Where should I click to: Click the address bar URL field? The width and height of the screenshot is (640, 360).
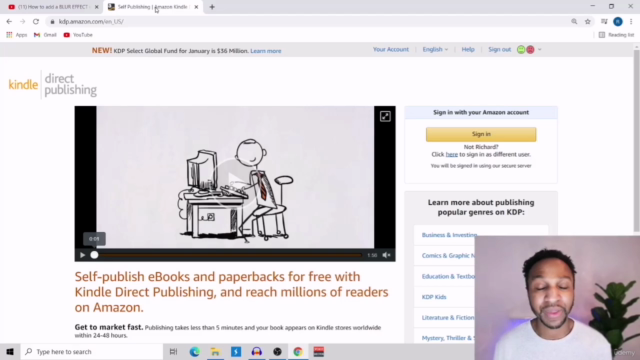[306, 22]
